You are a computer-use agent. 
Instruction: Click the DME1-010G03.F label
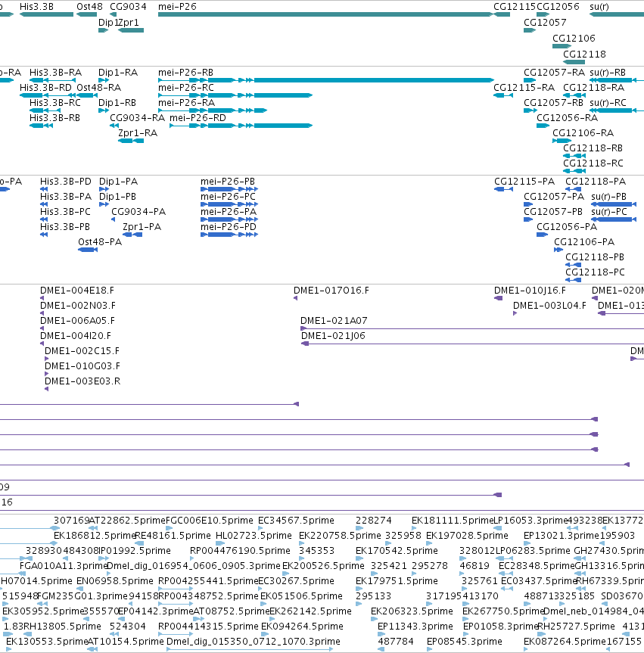click(x=82, y=366)
